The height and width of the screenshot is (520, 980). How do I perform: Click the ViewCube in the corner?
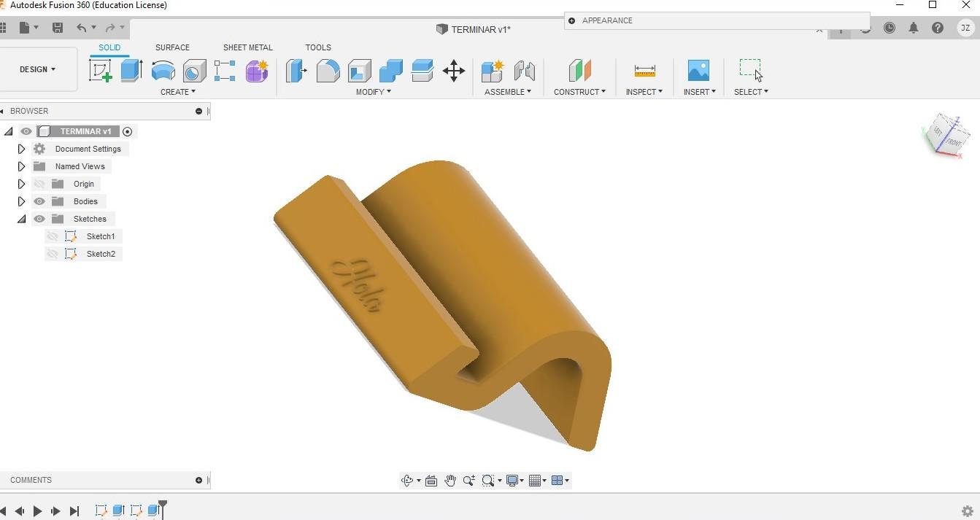[946, 136]
